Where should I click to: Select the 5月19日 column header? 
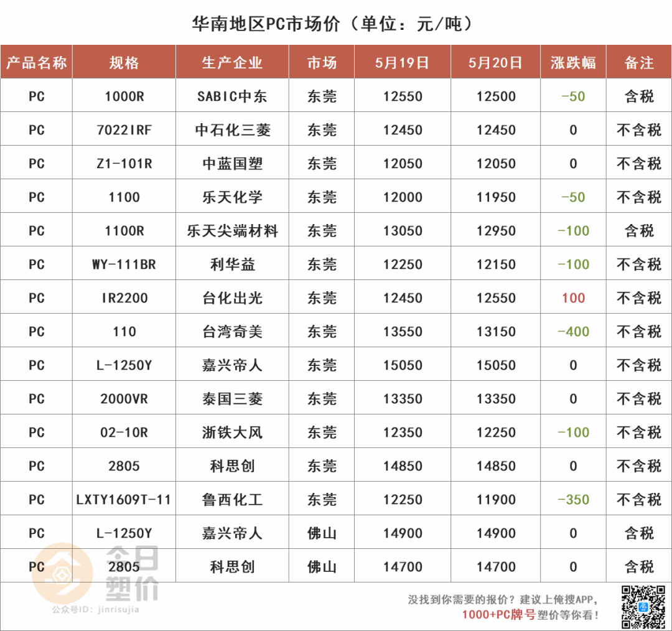point(402,62)
